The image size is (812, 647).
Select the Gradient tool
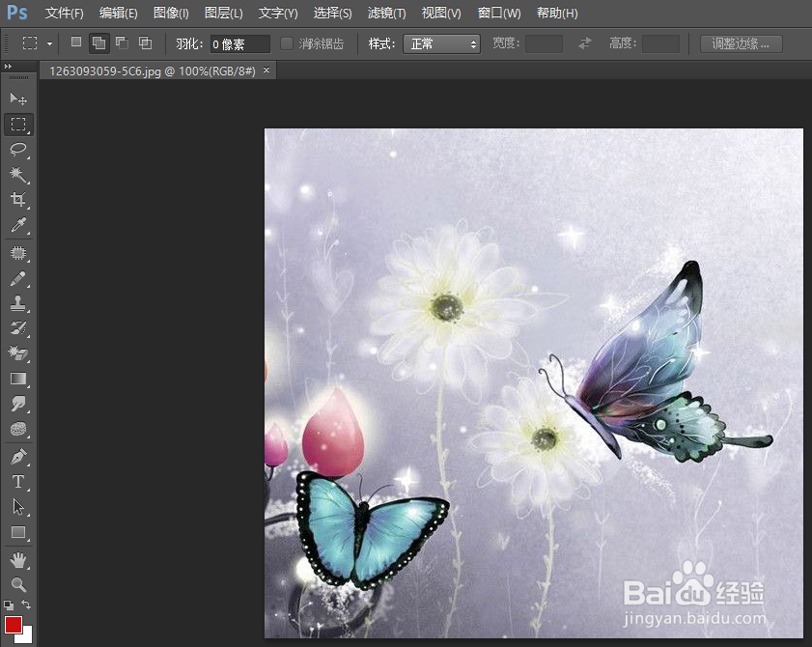[x=18, y=379]
